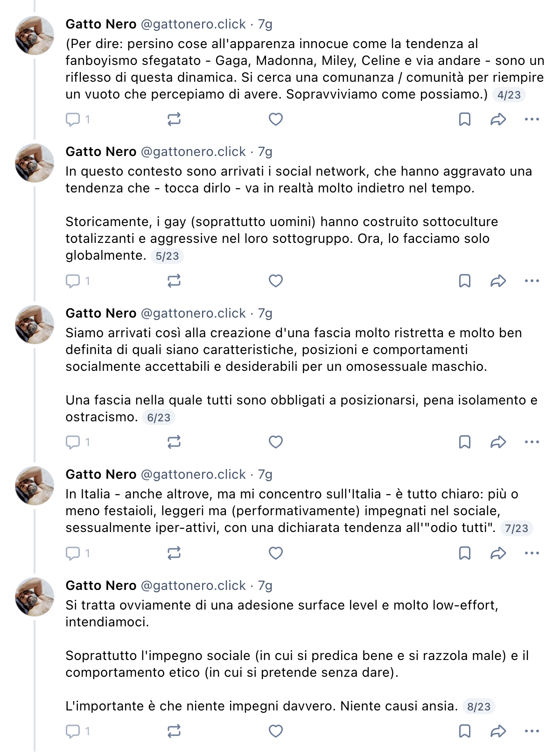
Task: Open the avatar on the 7/23 post
Action: click(x=35, y=486)
